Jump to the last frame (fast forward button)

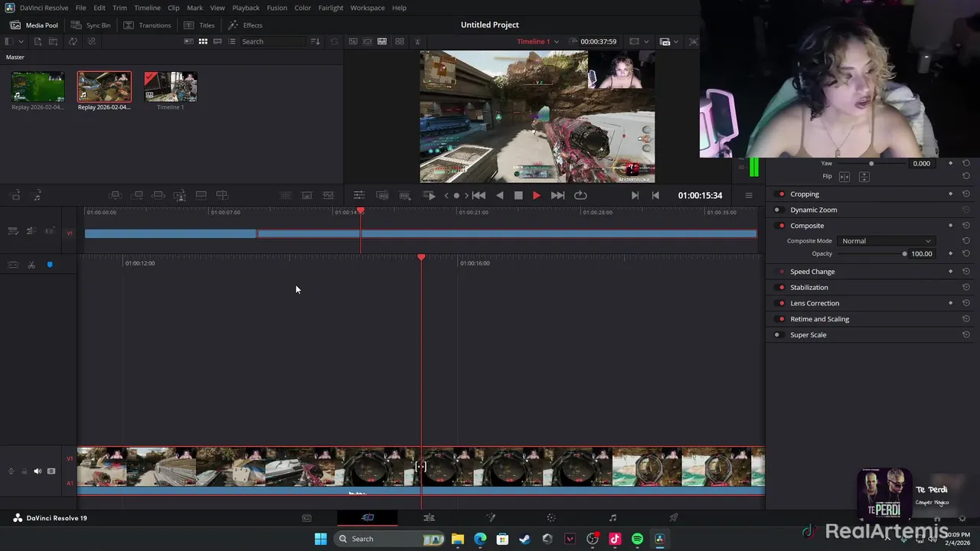pos(558,195)
